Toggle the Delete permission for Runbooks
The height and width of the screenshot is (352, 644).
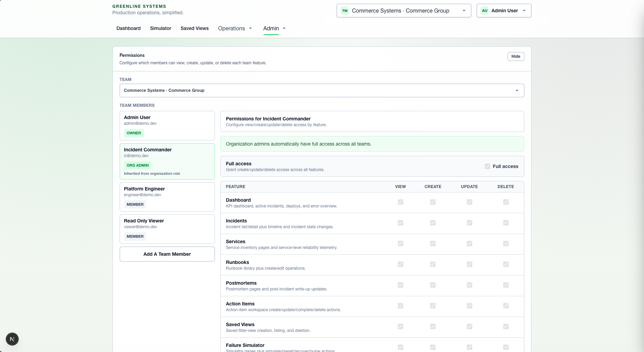click(506, 264)
